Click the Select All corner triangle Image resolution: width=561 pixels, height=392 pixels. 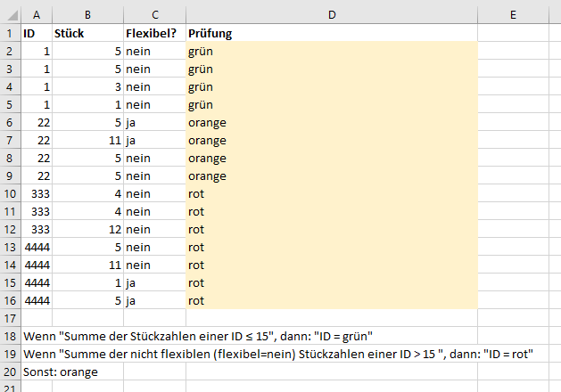click(10, 12)
